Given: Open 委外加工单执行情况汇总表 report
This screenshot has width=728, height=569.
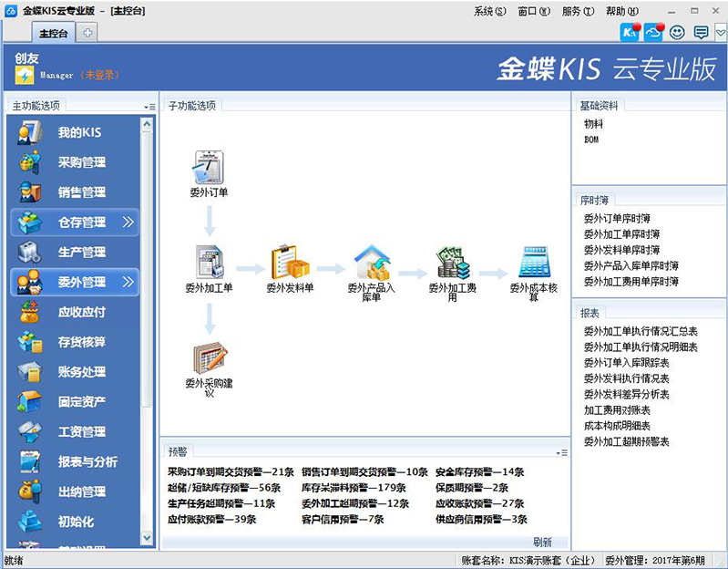Looking at the screenshot, I should tap(641, 331).
